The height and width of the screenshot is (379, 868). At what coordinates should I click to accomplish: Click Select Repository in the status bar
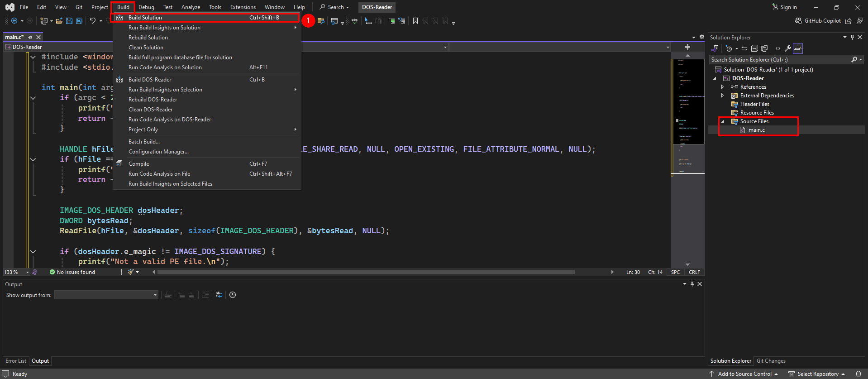tap(817, 374)
